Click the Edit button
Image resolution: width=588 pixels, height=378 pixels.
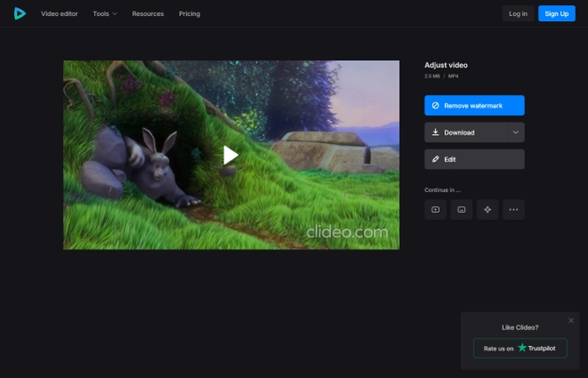(474, 159)
